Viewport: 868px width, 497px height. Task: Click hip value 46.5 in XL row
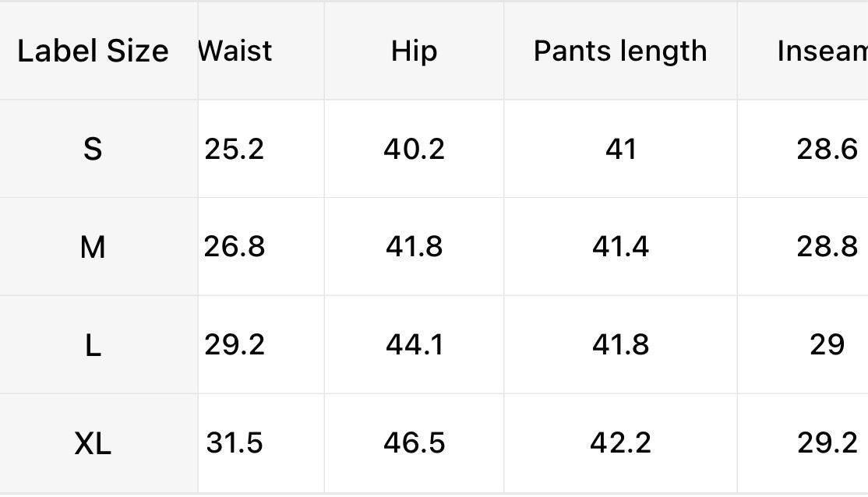tap(414, 443)
